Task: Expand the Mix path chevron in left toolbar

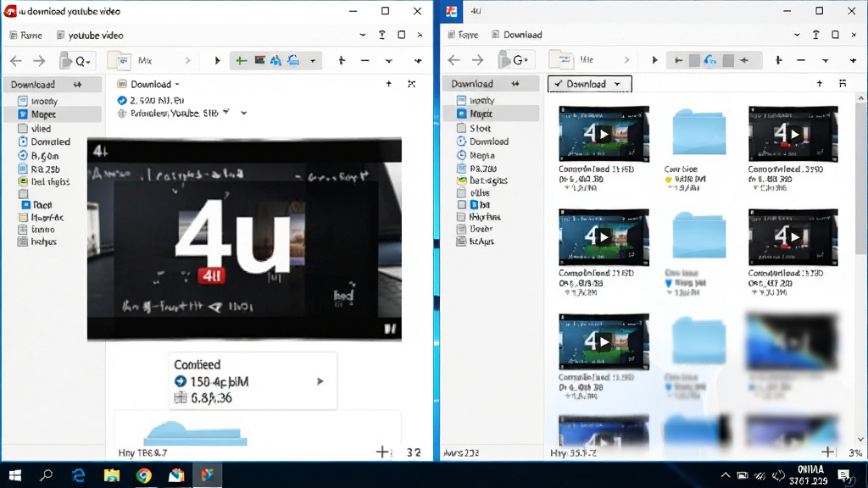Action: [x=187, y=60]
